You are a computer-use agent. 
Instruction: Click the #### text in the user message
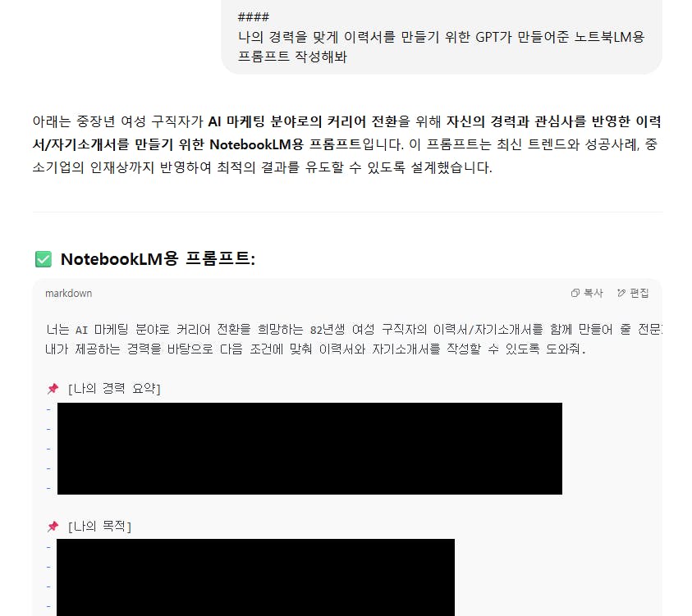(x=254, y=17)
